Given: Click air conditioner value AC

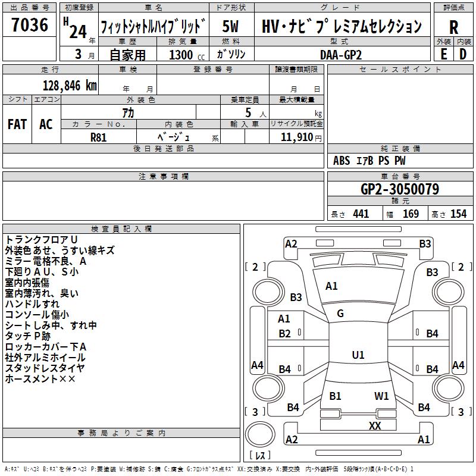Looking at the screenshot, I should pyautogui.click(x=46, y=124).
